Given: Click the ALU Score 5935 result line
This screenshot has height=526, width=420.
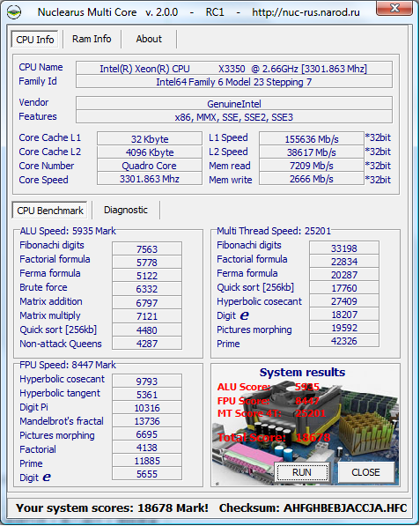Looking at the screenshot, I should coord(269,387).
